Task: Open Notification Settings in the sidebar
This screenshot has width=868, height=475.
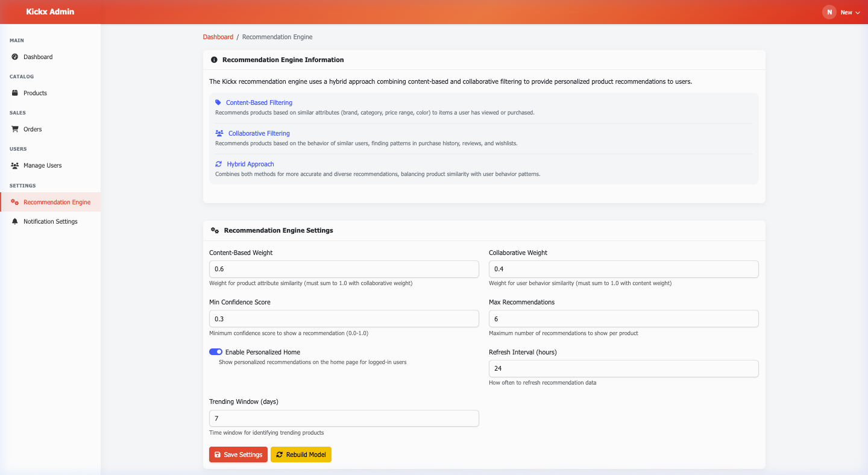Action: (x=51, y=221)
